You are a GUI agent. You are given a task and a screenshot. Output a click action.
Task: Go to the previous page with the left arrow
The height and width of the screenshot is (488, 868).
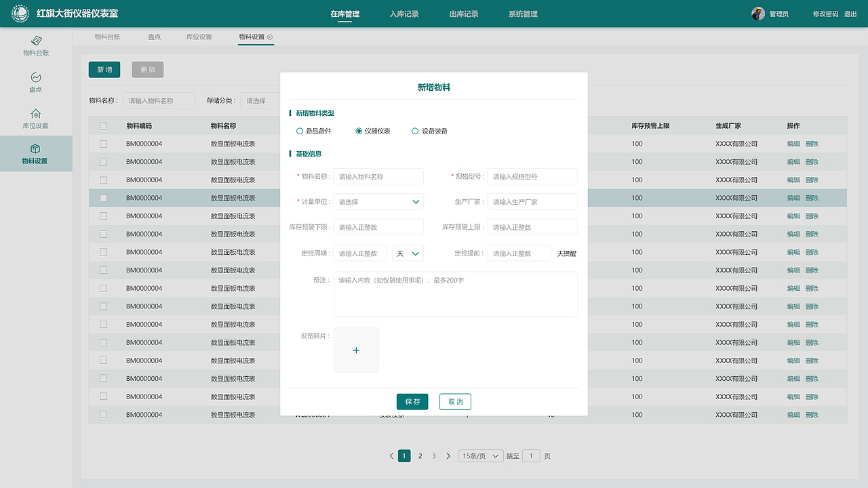pos(391,456)
